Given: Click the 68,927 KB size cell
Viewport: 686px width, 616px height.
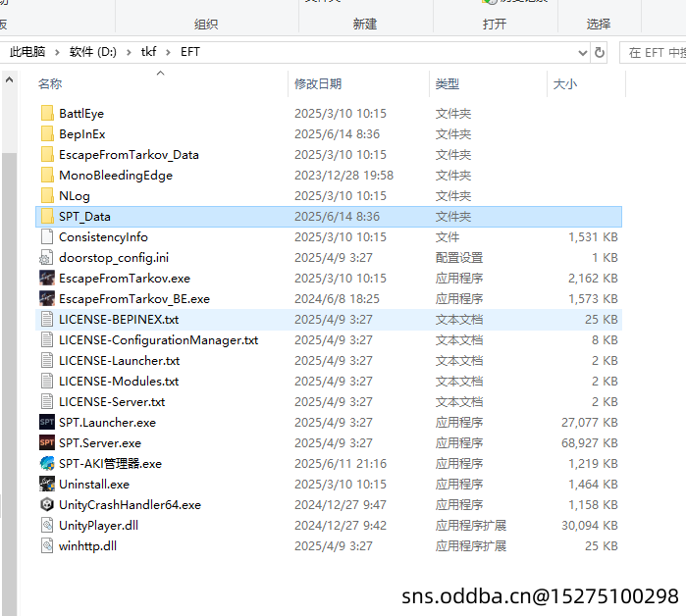Looking at the screenshot, I should (x=589, y=442).
